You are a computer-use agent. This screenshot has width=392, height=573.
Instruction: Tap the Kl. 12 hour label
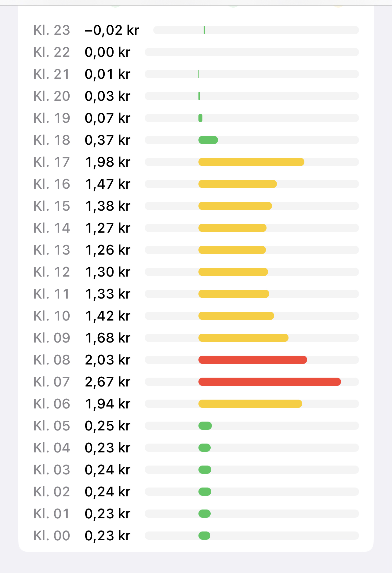click(x=52, y=272)
